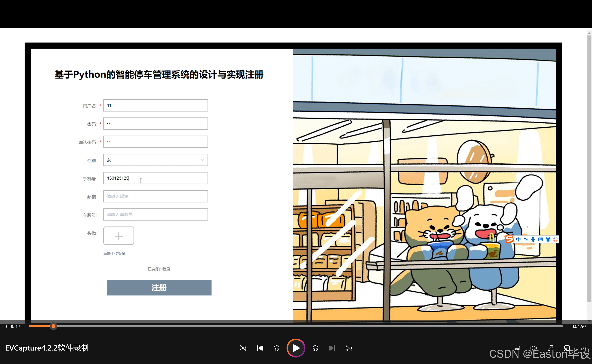Image resolution: width=592 pixels, height=364 pixels.
Task: Toggle the punctuation mode icon
Action: pos(526,239)
